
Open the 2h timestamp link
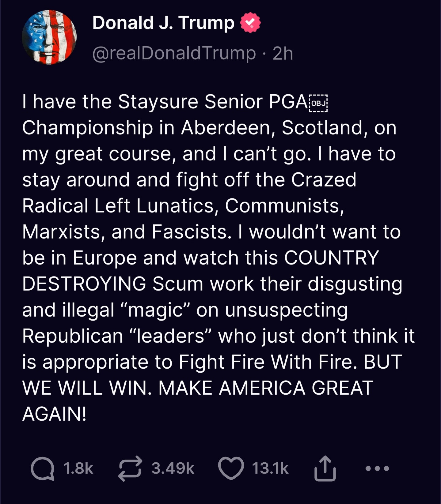click(x=283, y=54)
